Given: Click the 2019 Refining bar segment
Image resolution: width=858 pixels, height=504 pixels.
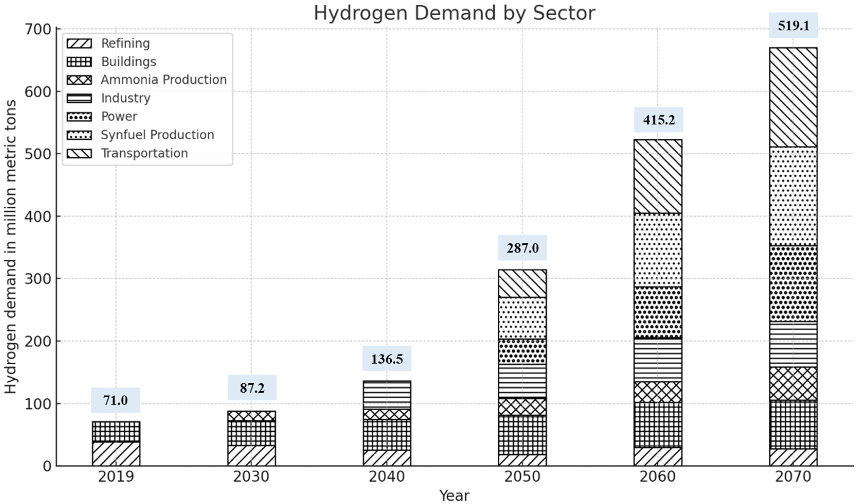Looking at the screenshot, I should tap(116, 453).
